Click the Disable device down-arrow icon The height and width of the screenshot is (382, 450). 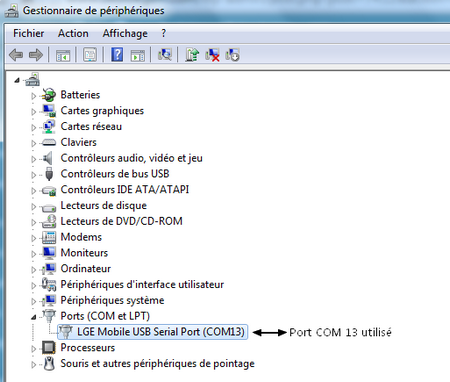[x=232, y=55]
